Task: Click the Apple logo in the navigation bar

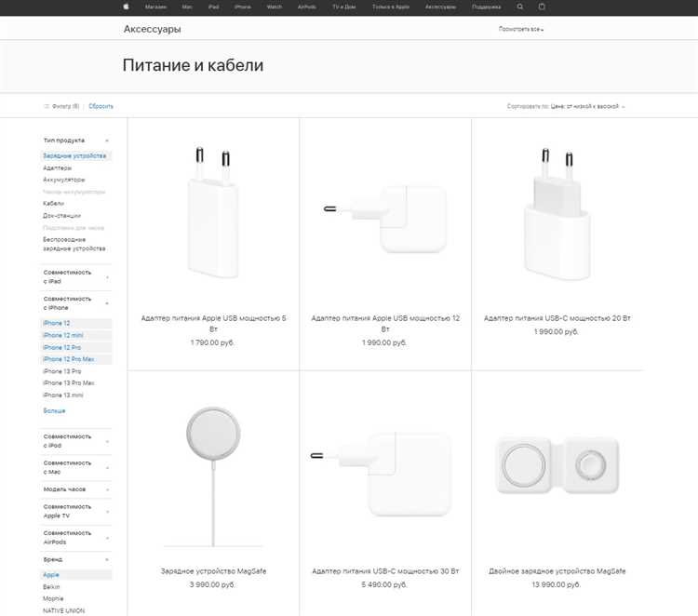Action: point(126,7)
